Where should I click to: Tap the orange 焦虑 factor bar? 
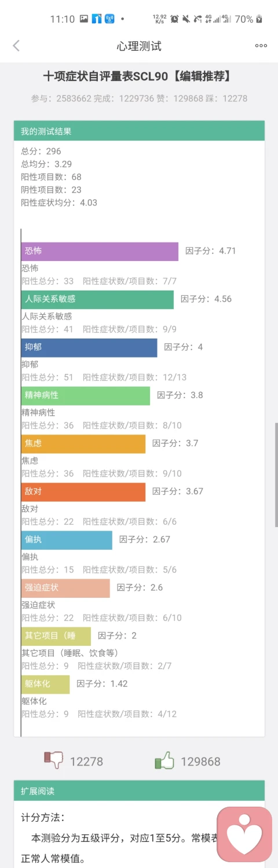point(83,443)
